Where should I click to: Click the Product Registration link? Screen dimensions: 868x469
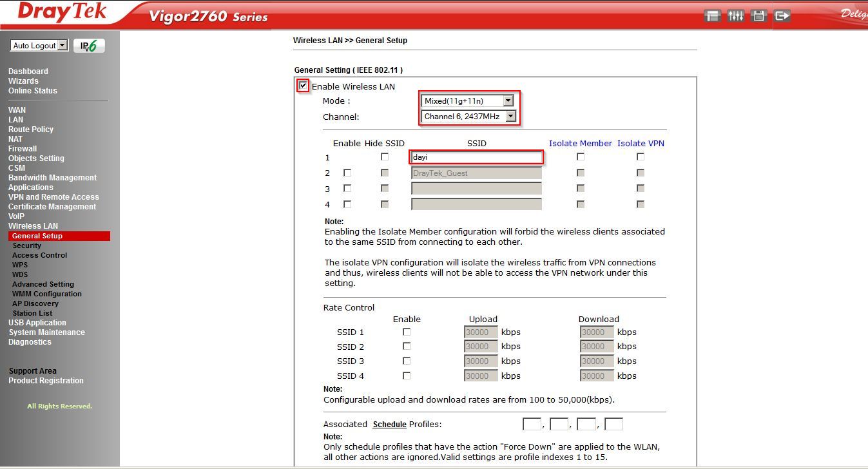tap(46, 381)
